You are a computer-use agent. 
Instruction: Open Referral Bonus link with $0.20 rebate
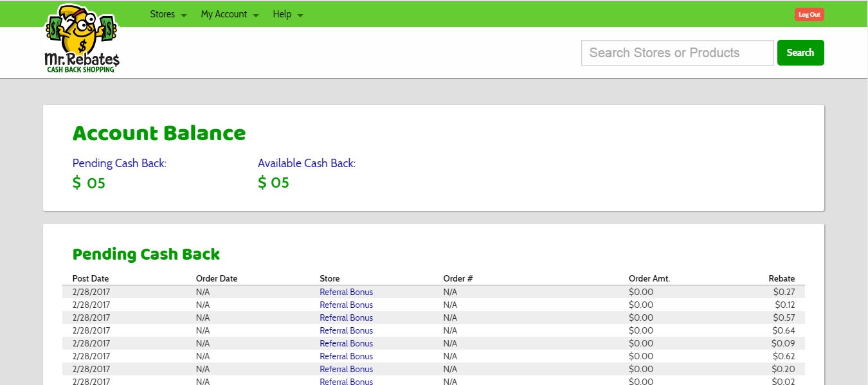coord(346,369)
